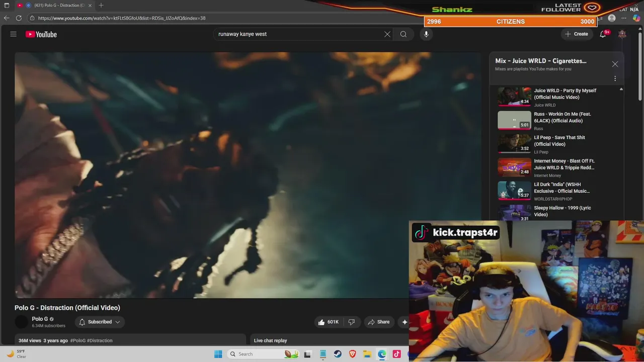Share the Polo G video

pyautogui.click(x=379, y=322)
